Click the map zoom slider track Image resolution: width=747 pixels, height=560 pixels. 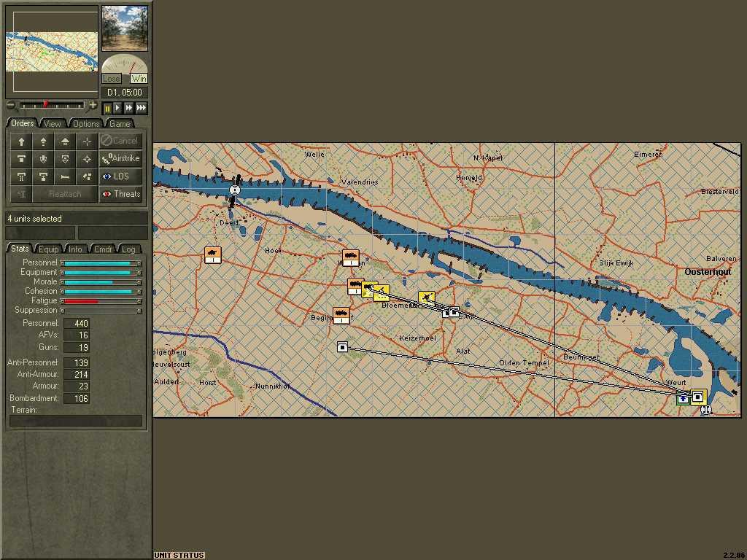[x=52, y=105]
